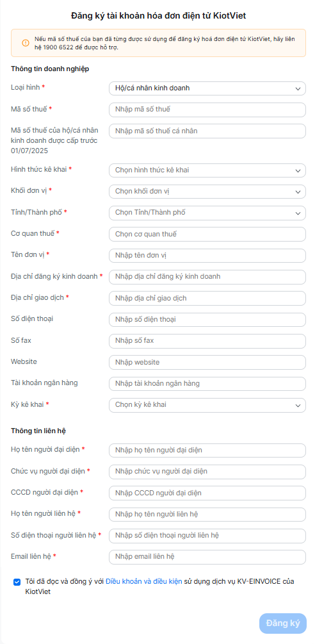The image size is (315, 644).
Task: Uncheck the terms agreement checkbox
Action: coord(17,582)
